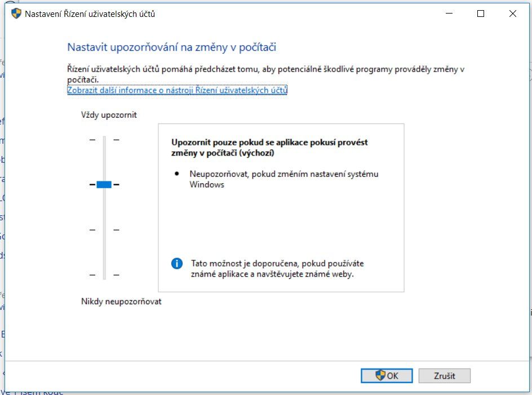This screenshot has width=532, height=395.
Task: Click the blue slider thumb at default level
Action: pyautogui.click(x=104, y=185)
